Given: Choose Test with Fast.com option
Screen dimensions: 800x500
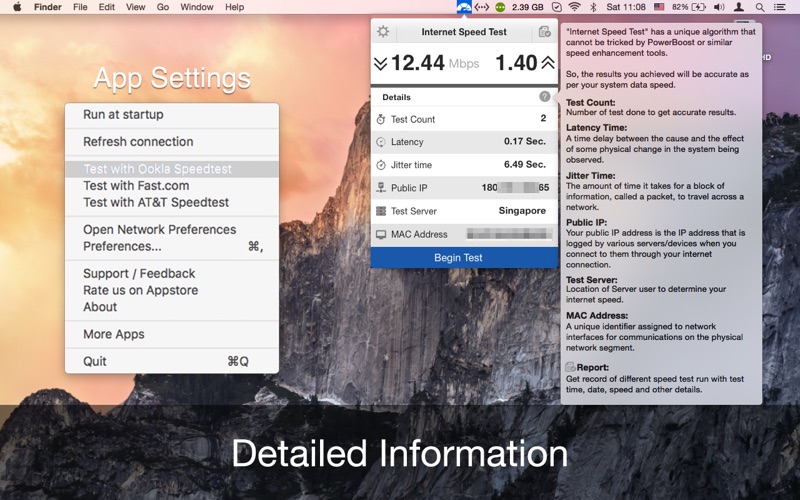Looking at the screenshot, I should (136, 185).
